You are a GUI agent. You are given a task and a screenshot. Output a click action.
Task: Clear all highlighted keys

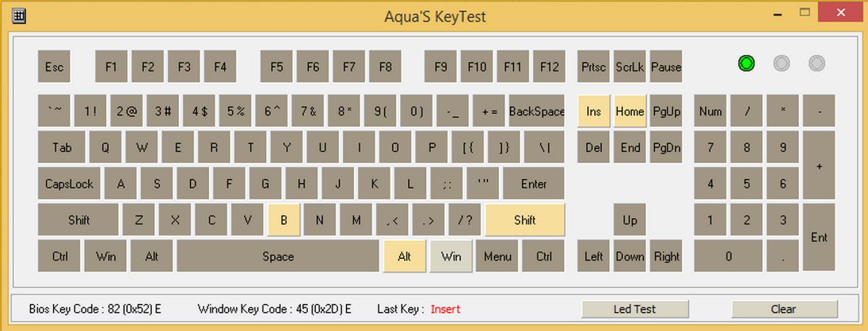pyautogui.click(x=783, y=309)
